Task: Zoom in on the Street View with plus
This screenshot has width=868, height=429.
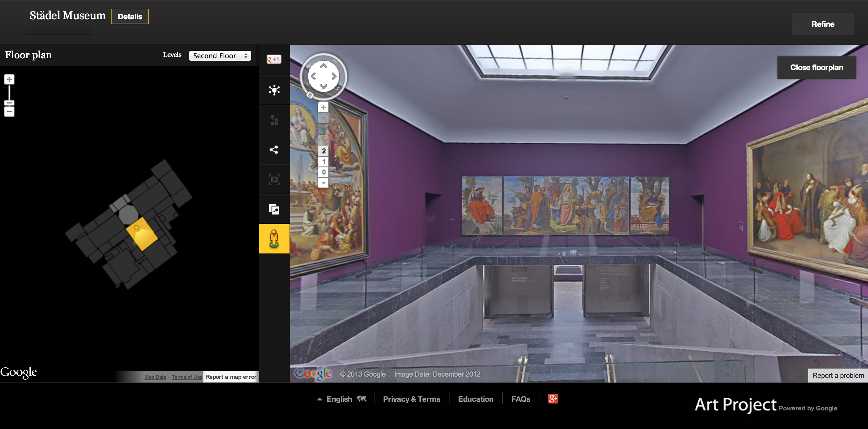Action: (323, 107)
